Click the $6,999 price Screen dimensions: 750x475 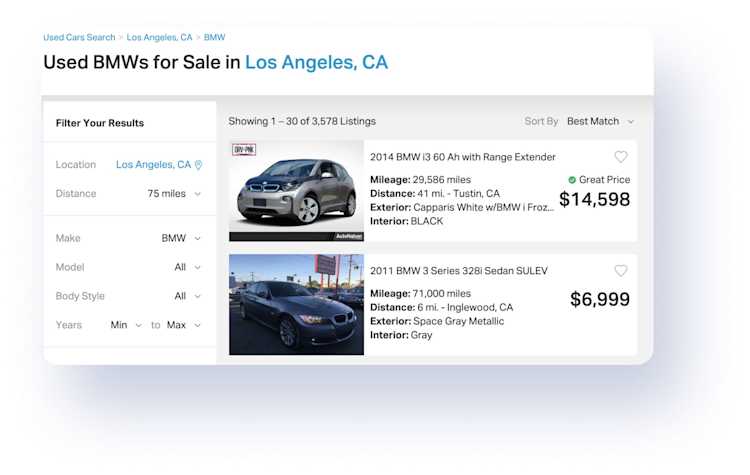pos(600,299)
